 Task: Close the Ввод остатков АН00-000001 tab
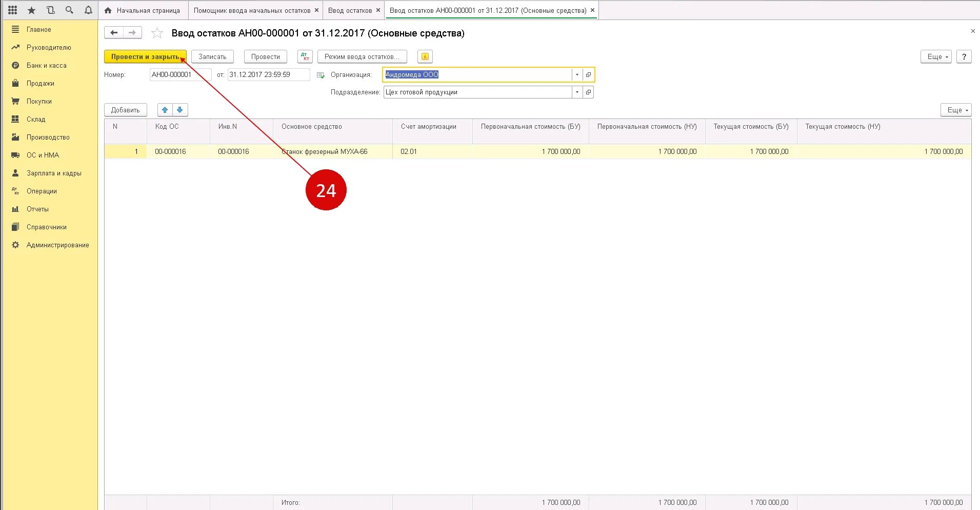[592, 10]
